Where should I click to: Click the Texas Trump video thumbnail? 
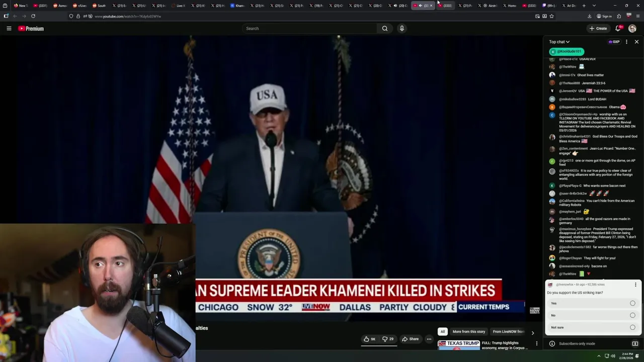tap(459, 345)
